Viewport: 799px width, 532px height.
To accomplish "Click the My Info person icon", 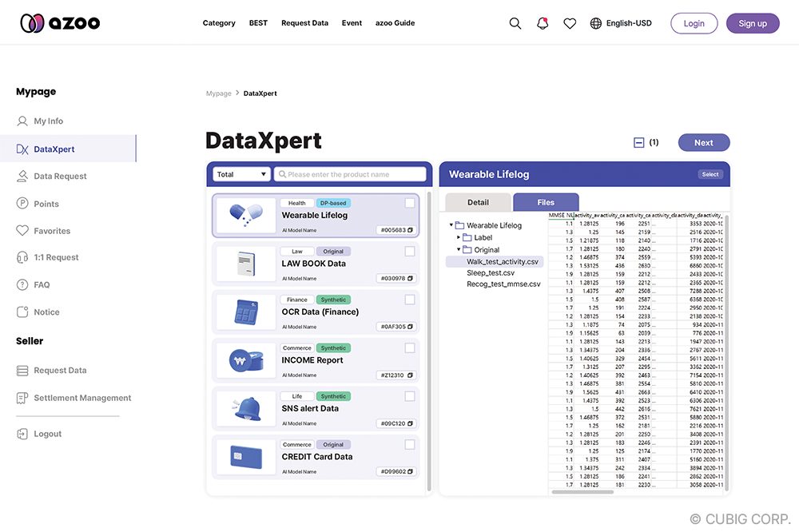I will tap(22, 121).
